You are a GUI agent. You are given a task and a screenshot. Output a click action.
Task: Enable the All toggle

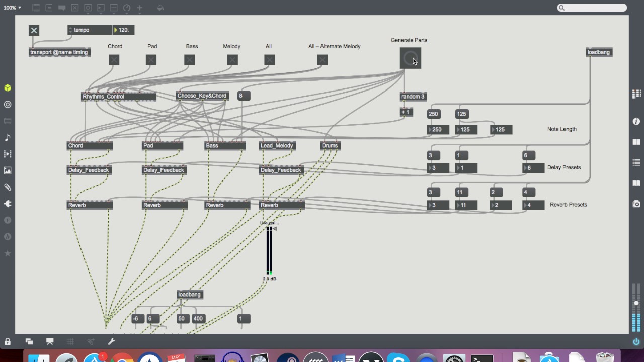(x=270, y=60)
